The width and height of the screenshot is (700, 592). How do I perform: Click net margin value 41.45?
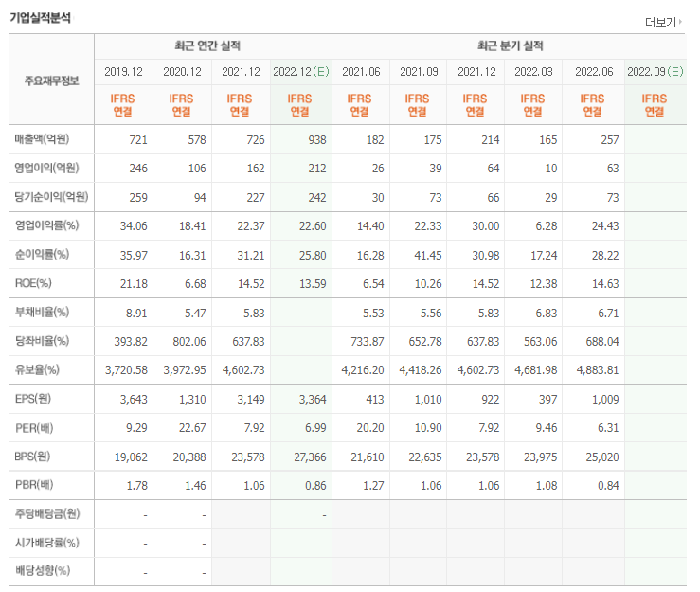pyautogui.click(x=428, y=256)
